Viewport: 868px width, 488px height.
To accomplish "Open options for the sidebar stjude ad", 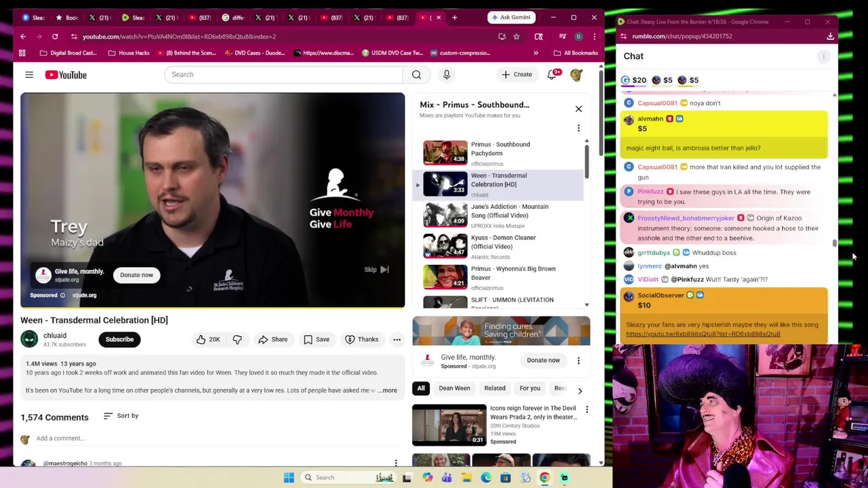I will pyautogui.click(x=578, y=361).
